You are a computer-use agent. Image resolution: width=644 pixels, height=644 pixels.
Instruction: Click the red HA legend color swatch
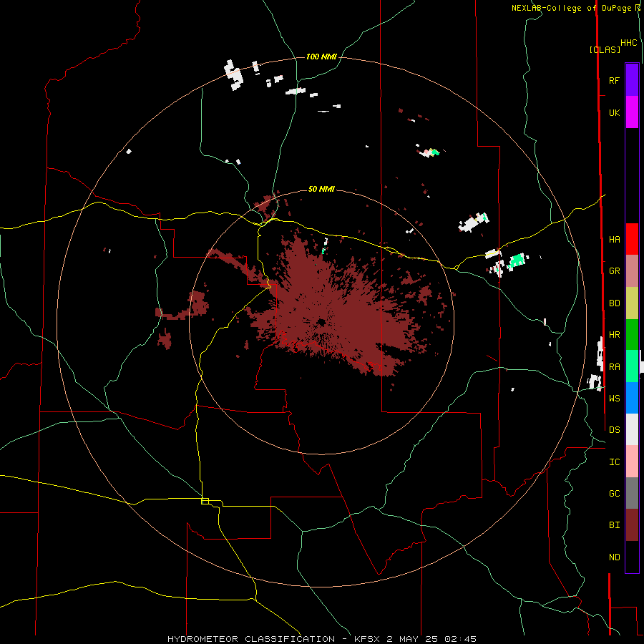coord(632,239)
